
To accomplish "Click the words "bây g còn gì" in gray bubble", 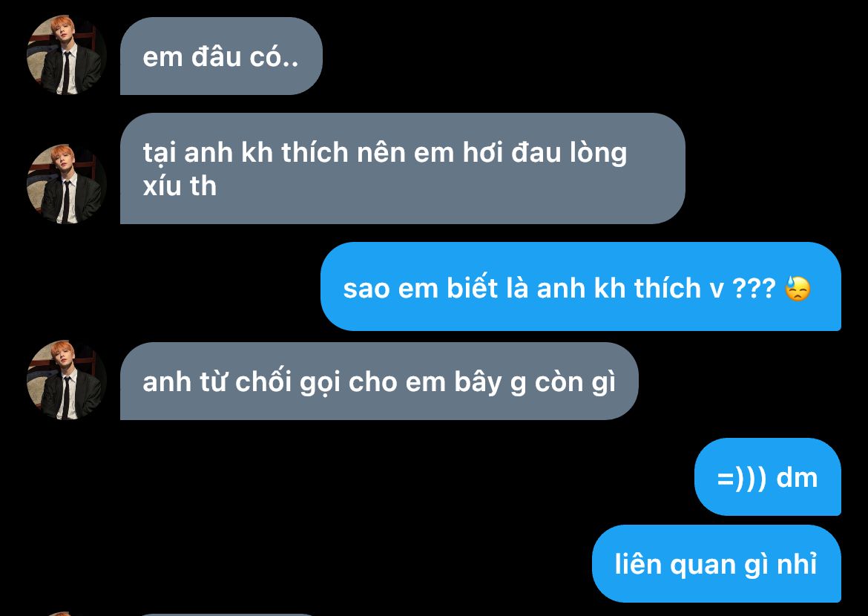I will [x=535, y=382].
